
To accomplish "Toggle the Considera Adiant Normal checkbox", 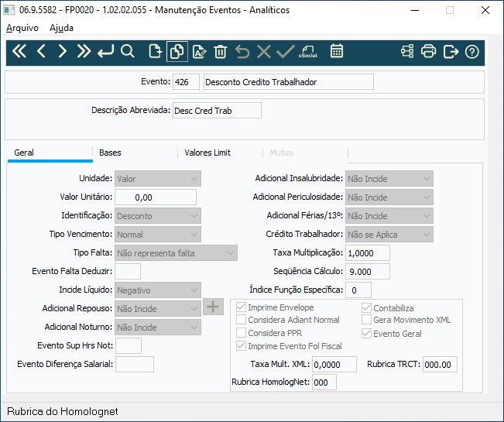I will tap(241, 320).
